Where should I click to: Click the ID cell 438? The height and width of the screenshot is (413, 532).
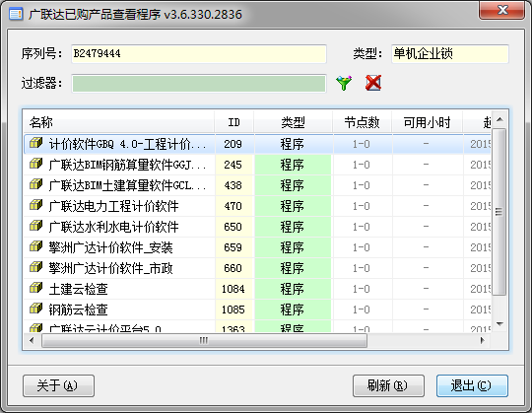233,185
